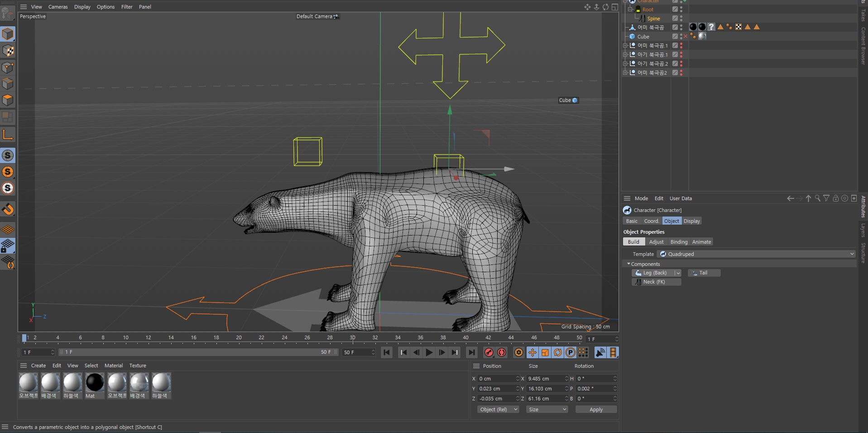Switch to Edges mode in left toolbar
Image resolution: width=868 pixels, height=433 pixels.
pos(8,84)
